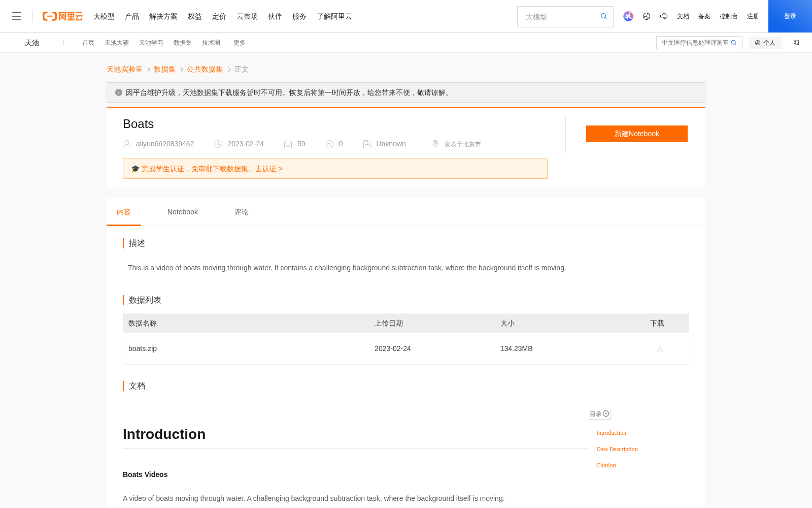Click the search magnifier in top search box
Image resolution: width=812 pixels, height=508 pixels.
click(x=604, y=16)
